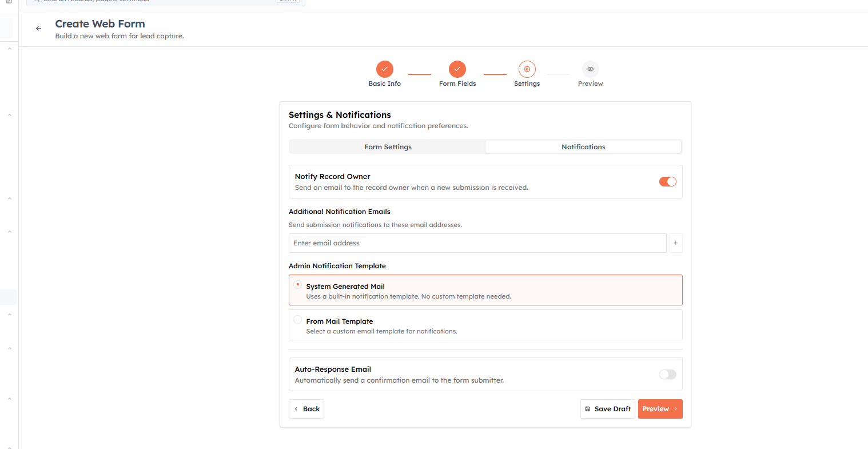Click 'Configure form behavior and notification preferences.' text
Screen dimensions: 868x449
(379, 126)
